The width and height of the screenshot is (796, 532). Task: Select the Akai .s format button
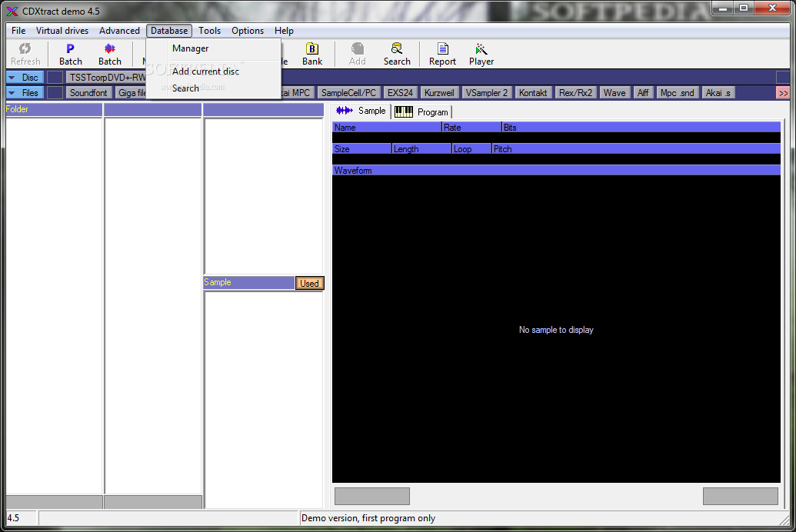[x=718, y=92]
